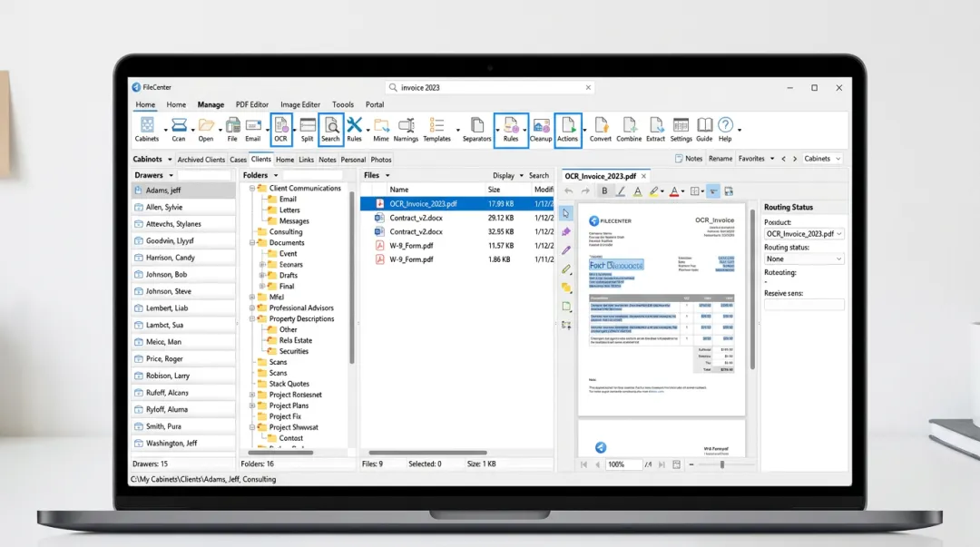
Task: Click Search link in Files panel header
Action: point(539,176)
